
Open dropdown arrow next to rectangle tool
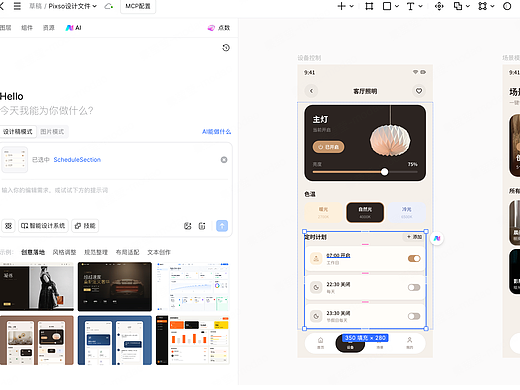click(397, 6)
